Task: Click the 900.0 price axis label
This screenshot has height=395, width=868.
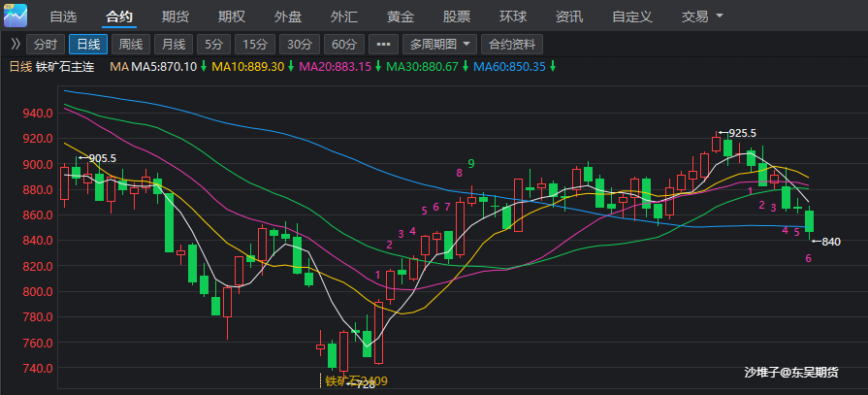Action: [38, 164]
